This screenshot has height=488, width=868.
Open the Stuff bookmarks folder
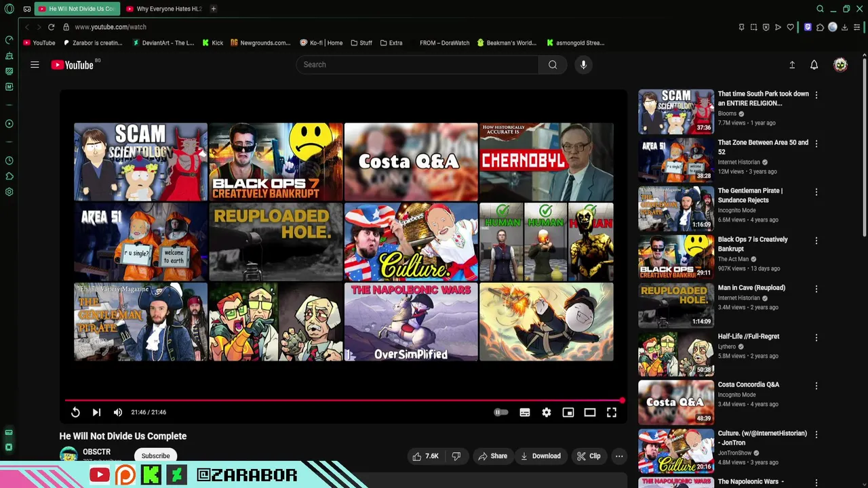tap(361, 43)
